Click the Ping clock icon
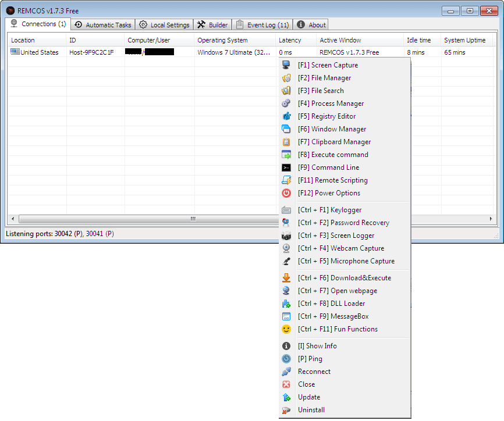The height and width of the screenshot is (421, 504). 286,359
